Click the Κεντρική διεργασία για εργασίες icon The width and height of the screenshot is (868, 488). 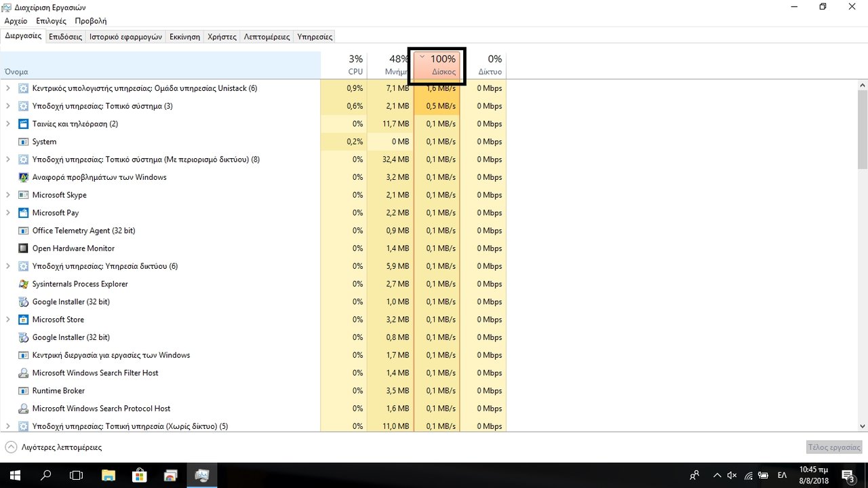(x=23, y=355)
